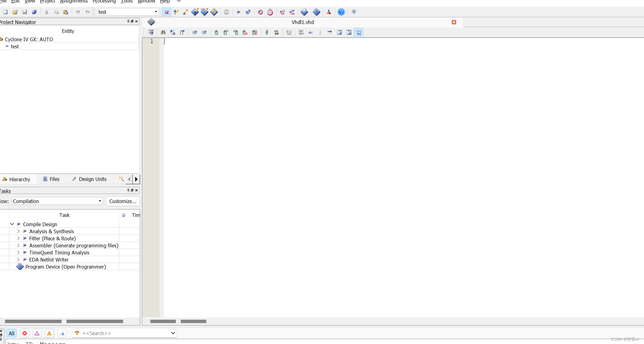Open the message Search dropdown arrow

[173, 333]
